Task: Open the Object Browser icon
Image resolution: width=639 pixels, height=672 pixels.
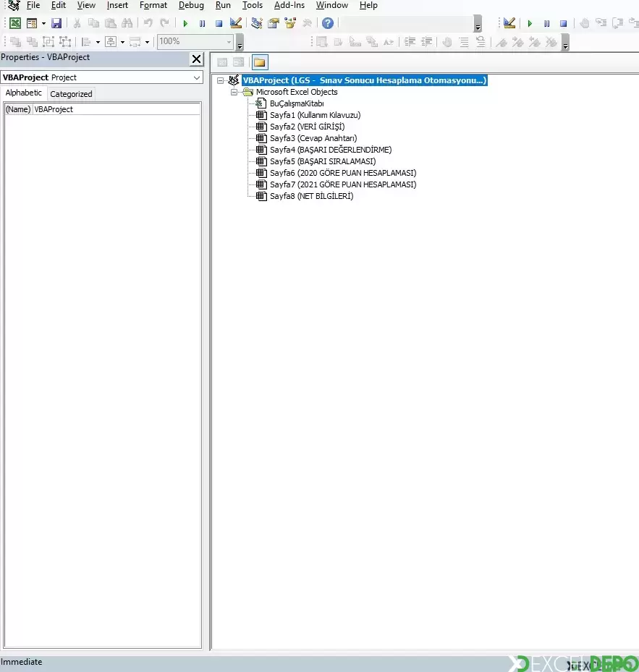Action: click(290, 23)
